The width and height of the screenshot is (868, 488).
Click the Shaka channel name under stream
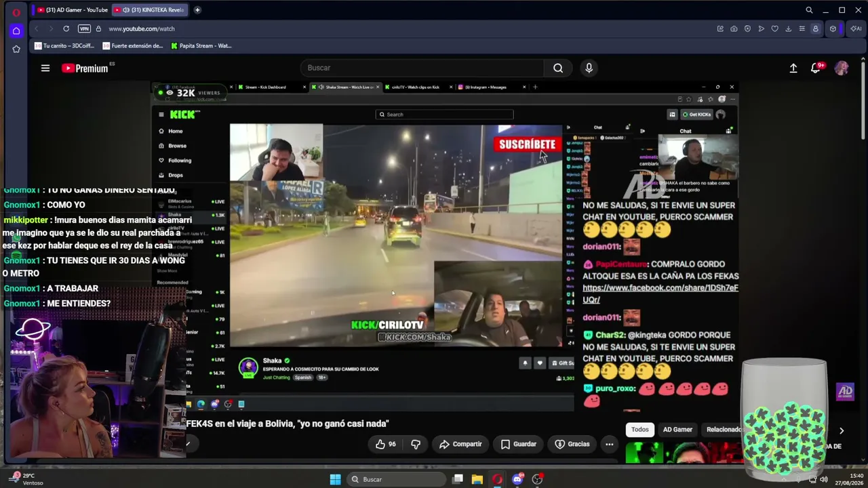tap(272, 361)
